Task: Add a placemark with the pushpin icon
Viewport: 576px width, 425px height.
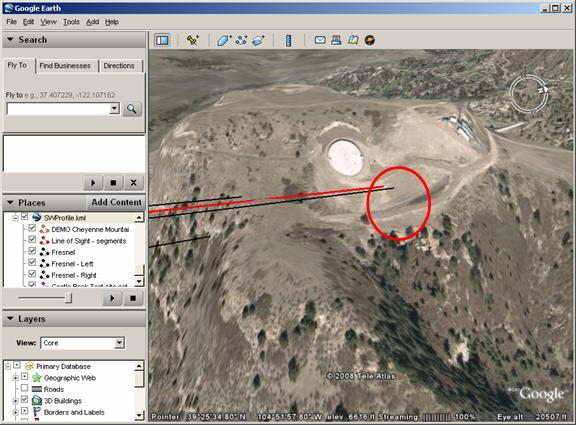Action: (x=192, y=40)
